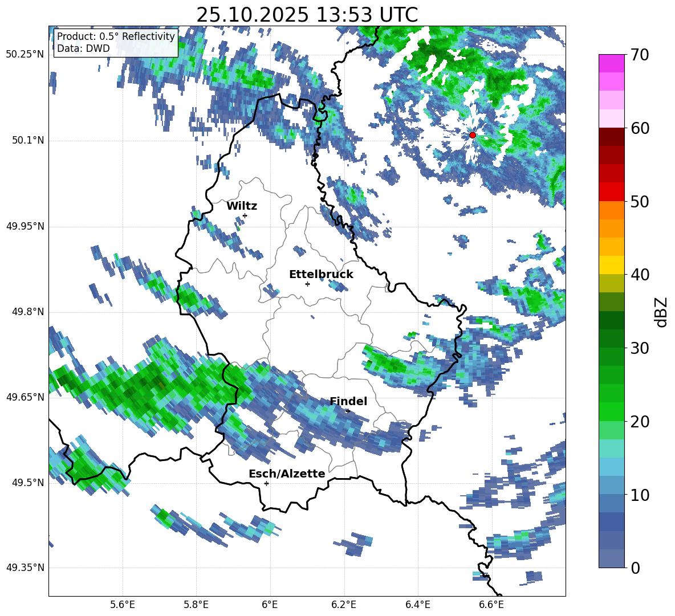Click the 'Findel' city label
This screenshot has width=675, height=616.
(x=348, y=401)
